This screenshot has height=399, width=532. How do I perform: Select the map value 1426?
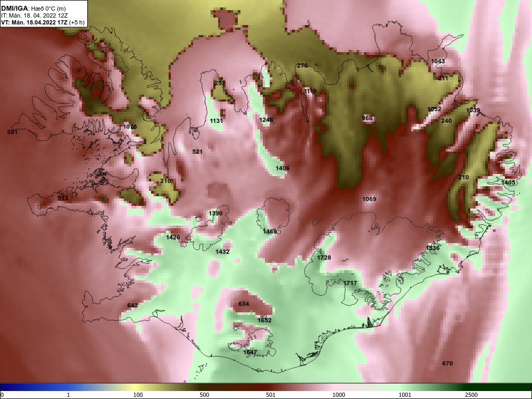173,237
